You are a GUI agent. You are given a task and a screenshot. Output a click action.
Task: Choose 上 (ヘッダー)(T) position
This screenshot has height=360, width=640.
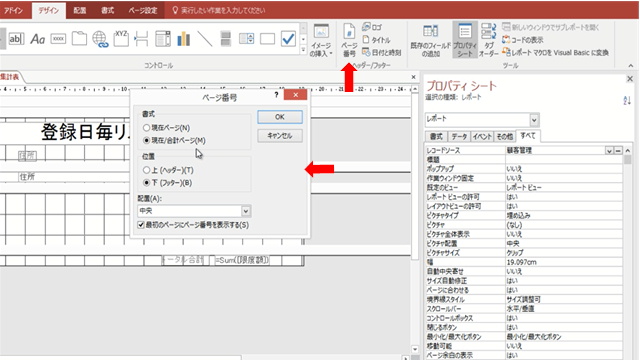168,170
